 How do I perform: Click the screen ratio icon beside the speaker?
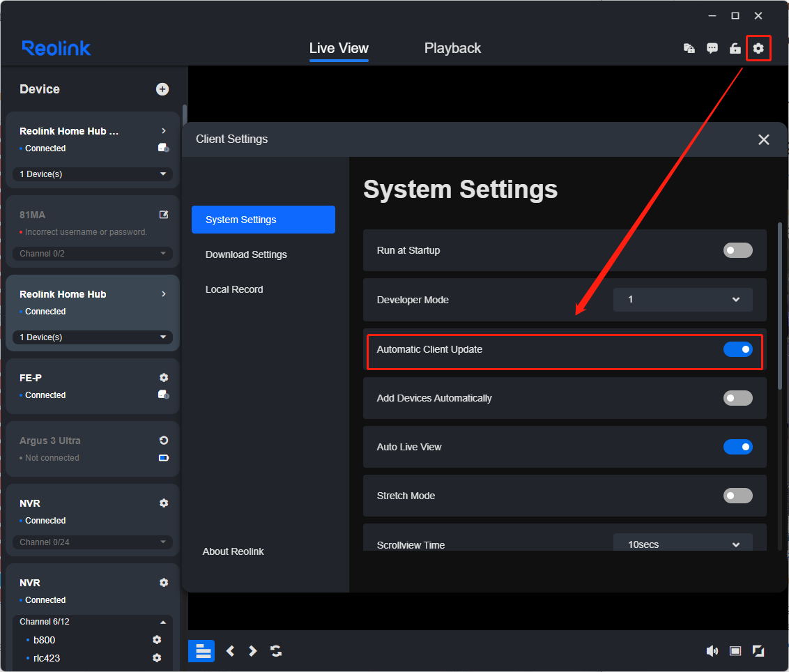click(735, 651)
